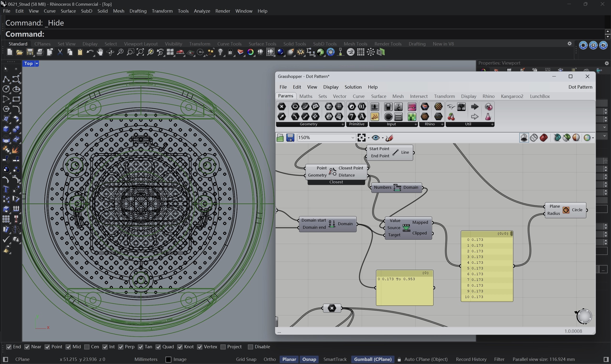Expand the Top viewport title dropdown arrow

point(37,64)
